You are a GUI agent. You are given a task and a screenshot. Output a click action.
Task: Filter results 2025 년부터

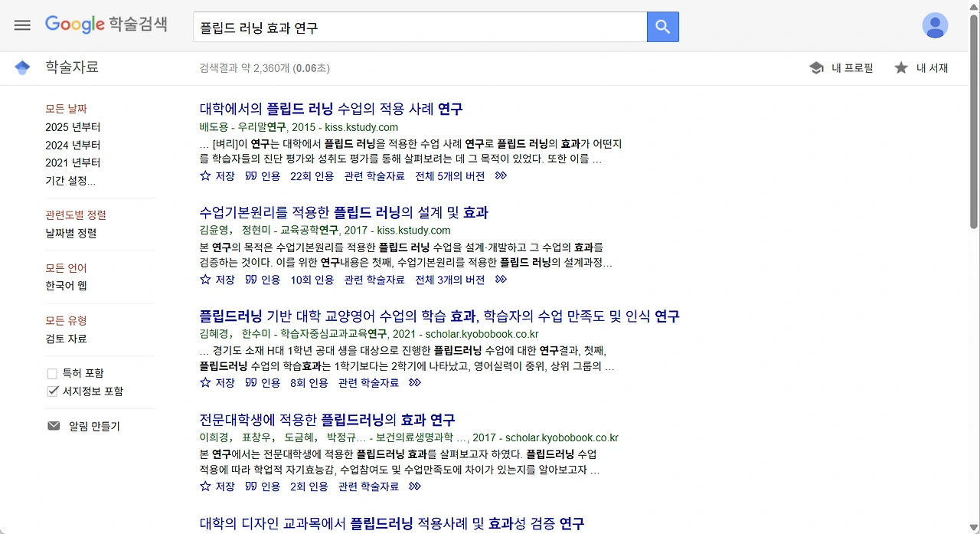point(73,127)
